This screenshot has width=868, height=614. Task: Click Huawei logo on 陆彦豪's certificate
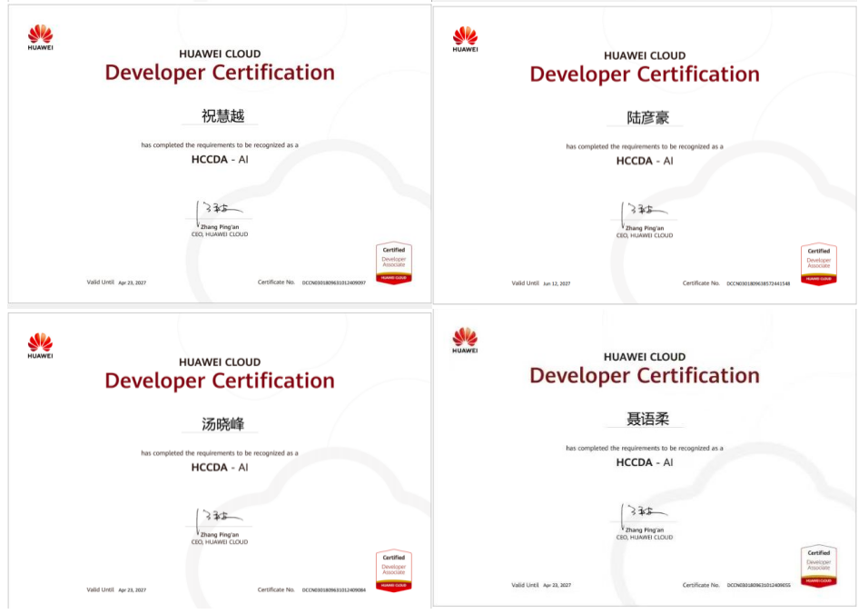pyautogui.click(x=465, y=39)
